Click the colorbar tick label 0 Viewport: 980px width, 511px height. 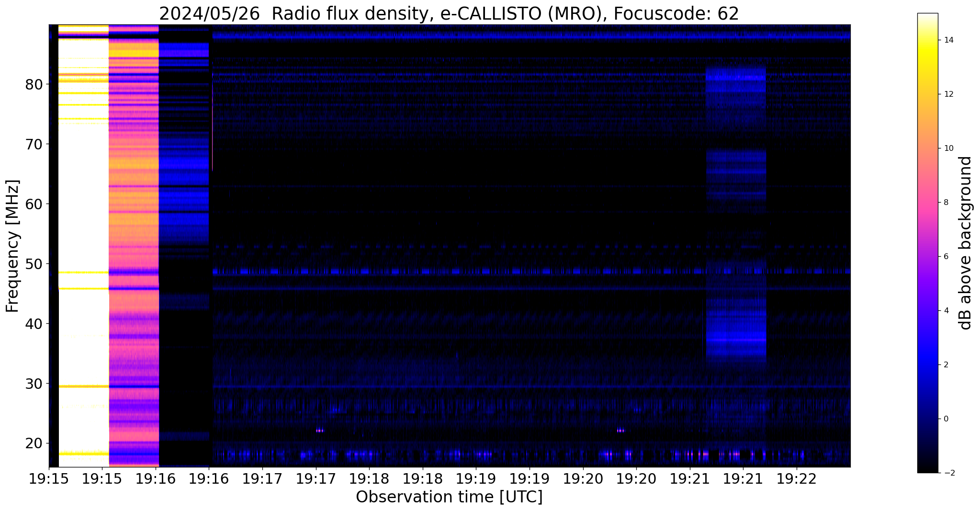click(946, 419)
